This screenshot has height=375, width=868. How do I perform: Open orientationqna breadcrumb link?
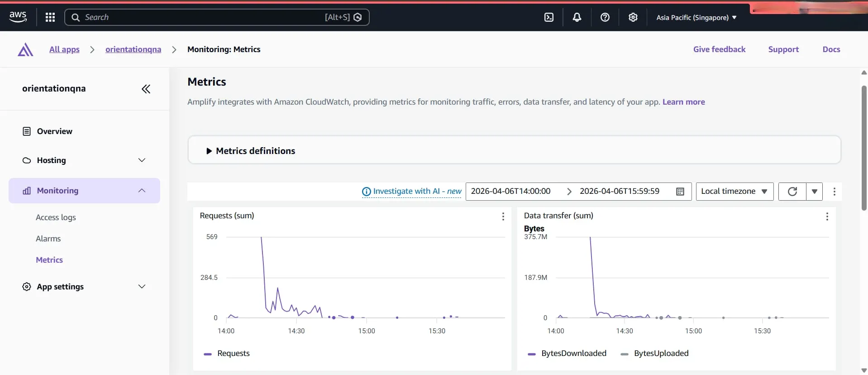(133, 49)
